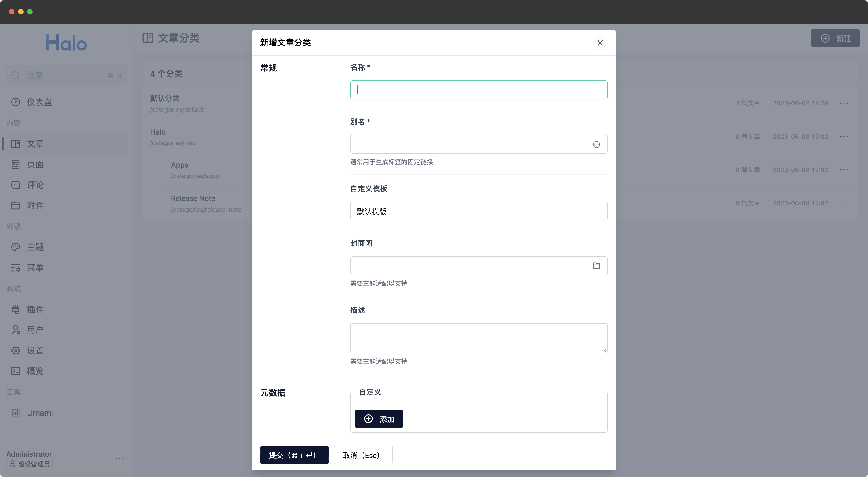Open 文章 in the sidebar
Image resolution: width=868 pixels, height=477 pixels.
tap(66, 144)
